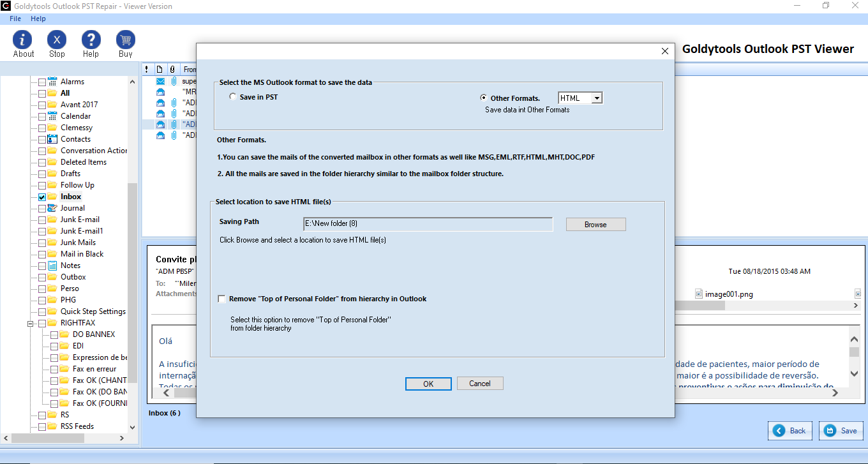Click paperclip icon on first mail row
The image size is (868, 464).
(173, 82)
